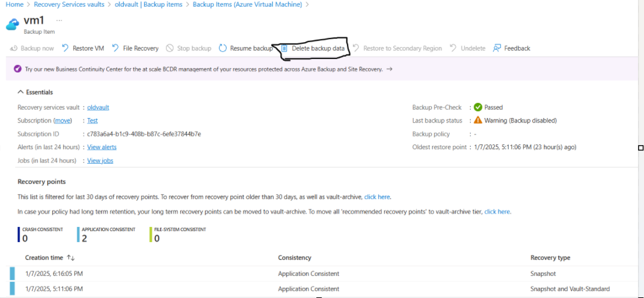Click the Restore VM arrow icon
This screenshot has height=298, width=644.
point(66,48)
